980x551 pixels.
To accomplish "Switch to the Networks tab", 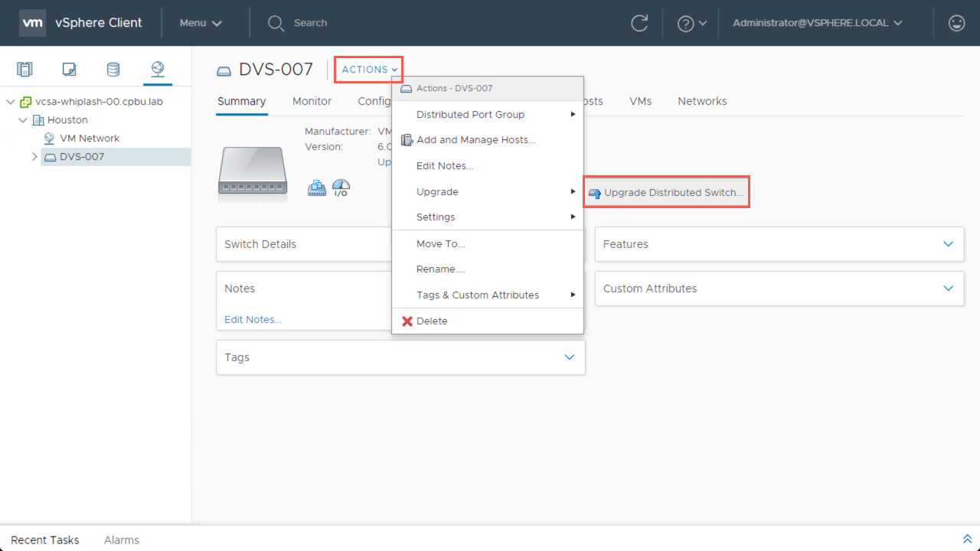I will (x=702, y=101).
